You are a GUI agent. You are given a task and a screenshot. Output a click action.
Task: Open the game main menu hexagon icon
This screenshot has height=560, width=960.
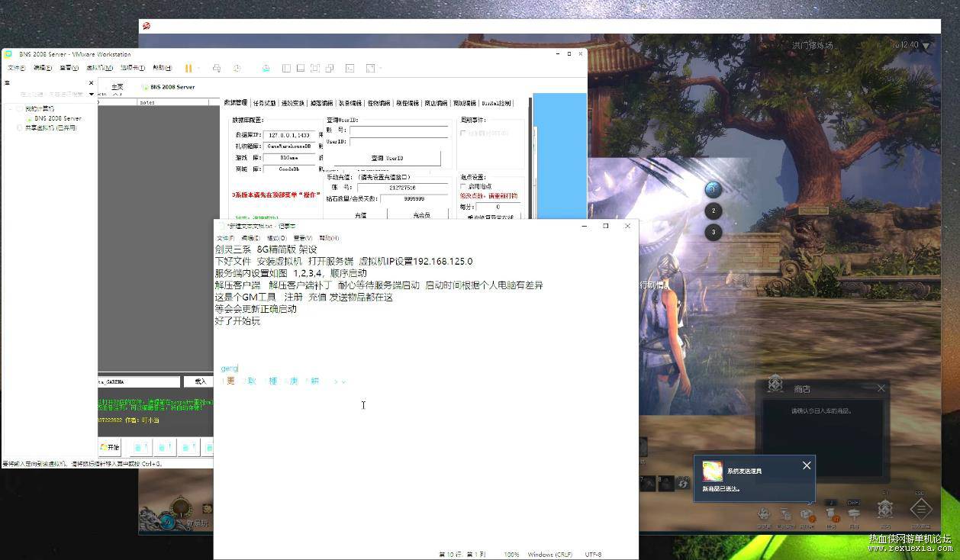coord(921,509)
